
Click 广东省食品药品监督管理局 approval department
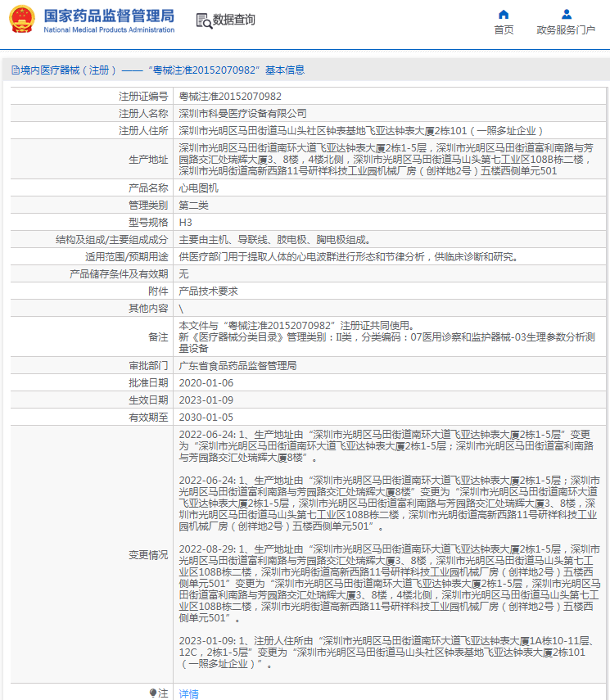tap(237, 366)
